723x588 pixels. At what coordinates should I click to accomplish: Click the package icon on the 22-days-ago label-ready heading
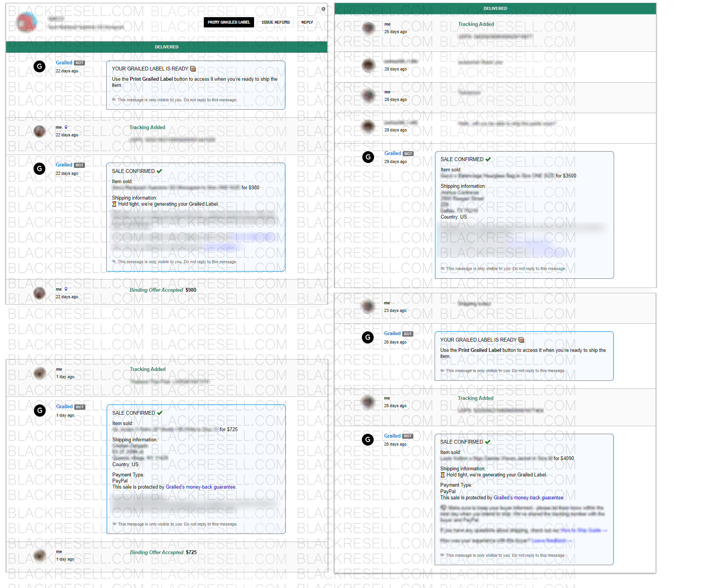coord(193,69)
